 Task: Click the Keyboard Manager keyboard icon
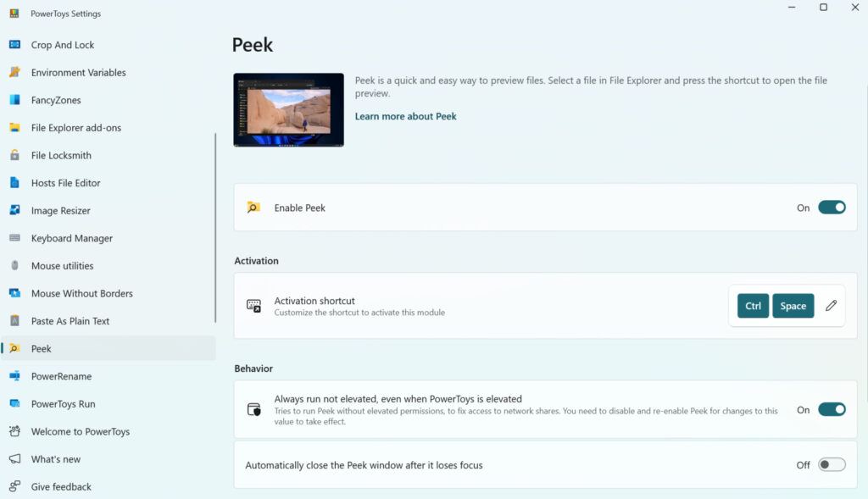click(14, 238)
